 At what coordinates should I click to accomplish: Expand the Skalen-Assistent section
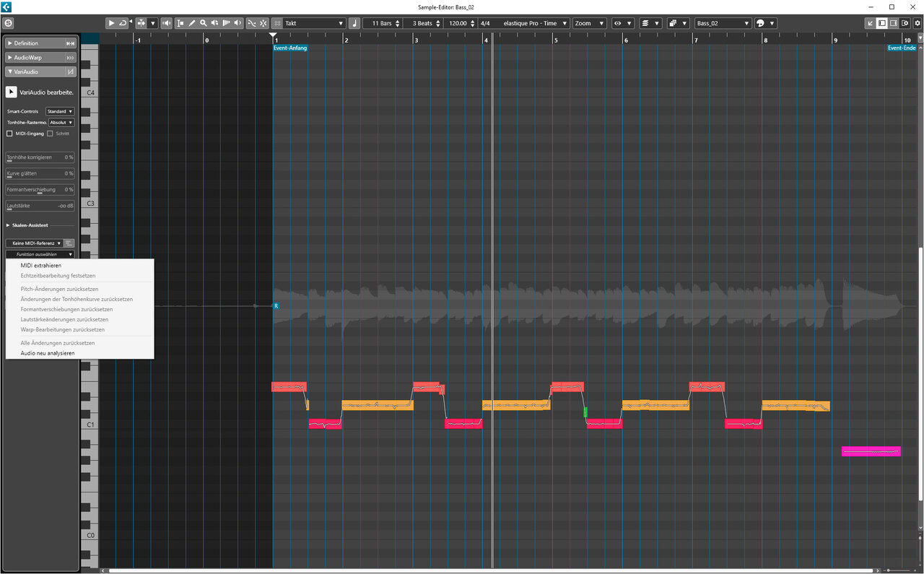[29, 225]
